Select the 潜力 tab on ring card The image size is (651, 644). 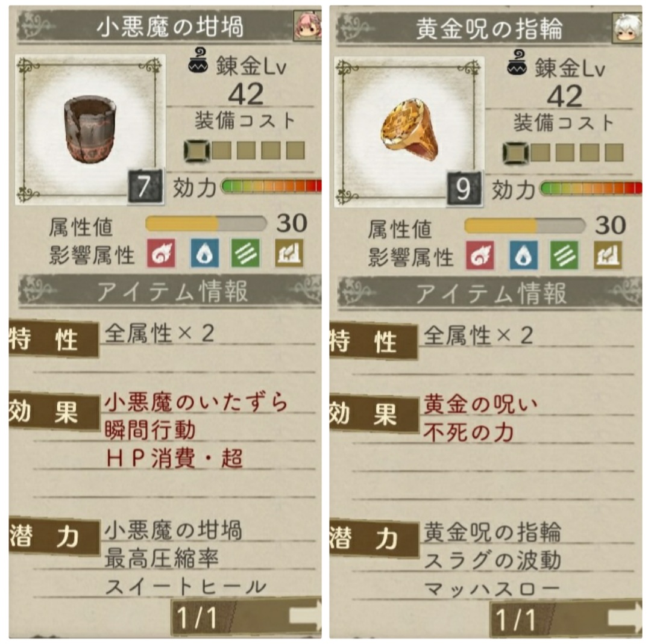(374, 539)
